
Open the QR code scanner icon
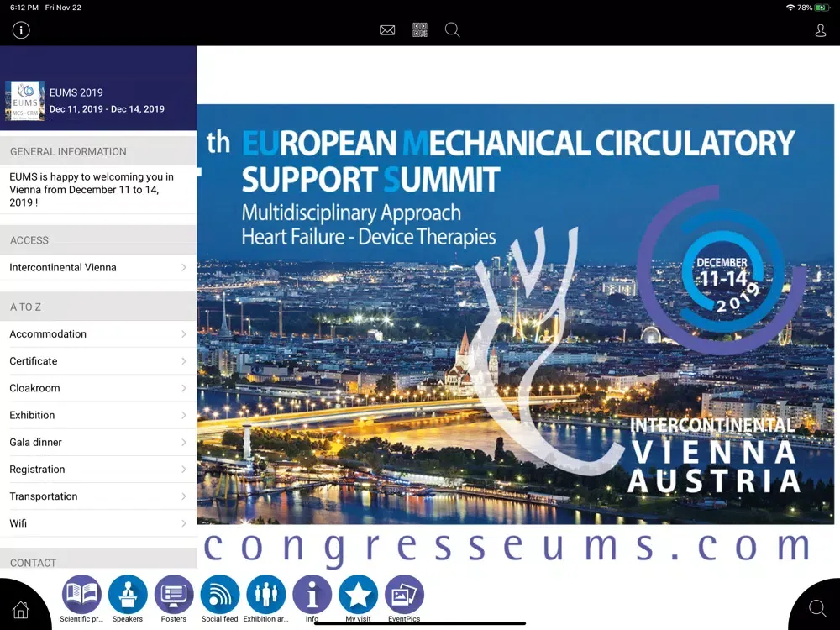click(420, 30)
